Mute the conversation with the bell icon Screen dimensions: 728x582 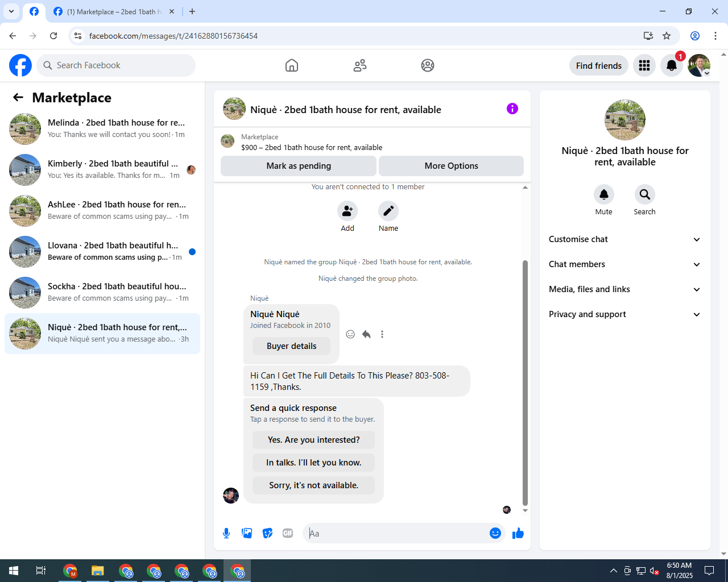(604, 194)
